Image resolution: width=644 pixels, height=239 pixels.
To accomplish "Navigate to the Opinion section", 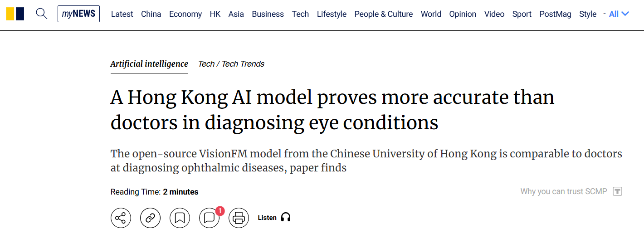I will point(463,14).
